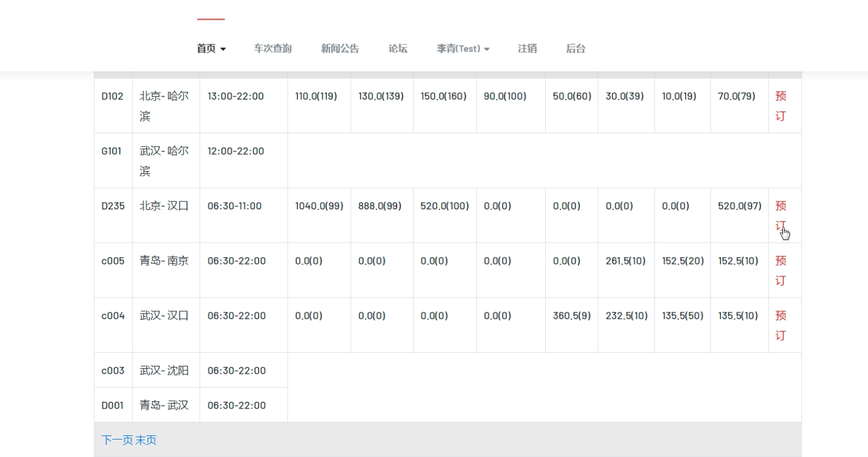Click price 135.5(10)

(x=738, y=315)
